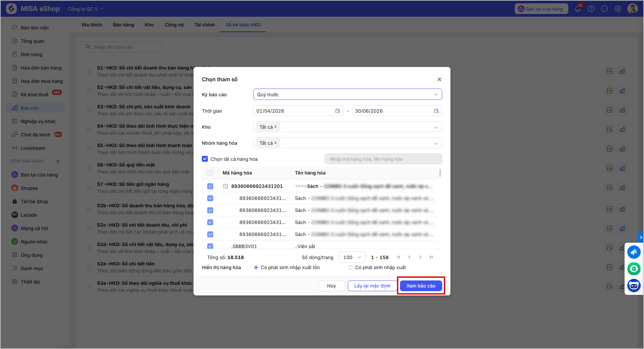Toggle the header checkbox beside Mã hàng hóa
This screenshot has width=644, height=349.
coord(210,173)
